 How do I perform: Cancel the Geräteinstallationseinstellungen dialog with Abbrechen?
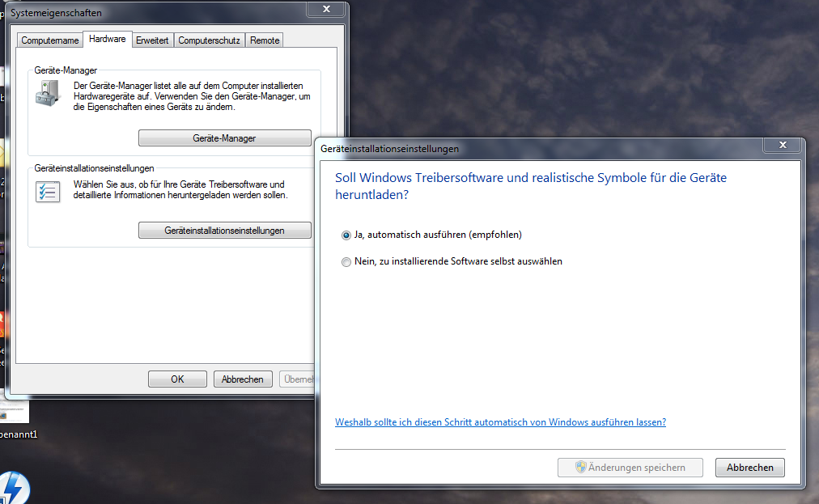point(750,468)
